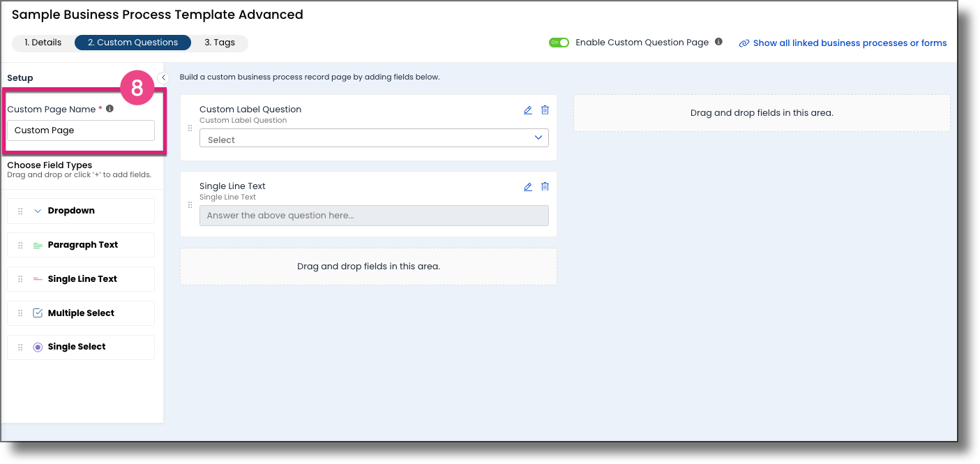Click the link chain icon in header
The height and width of the screenshot is (464, 980).
[x=744, y=43]
